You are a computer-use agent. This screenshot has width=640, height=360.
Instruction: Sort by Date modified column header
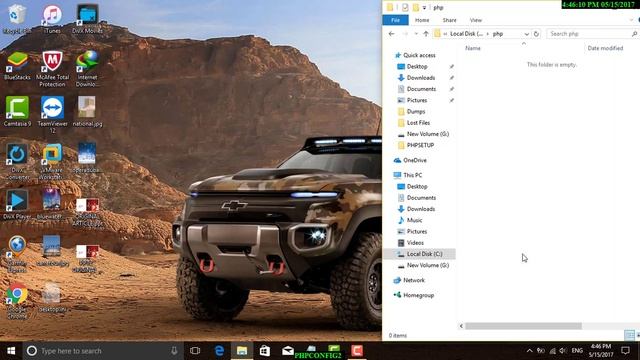pyautogui.click(x=605, y=48)
